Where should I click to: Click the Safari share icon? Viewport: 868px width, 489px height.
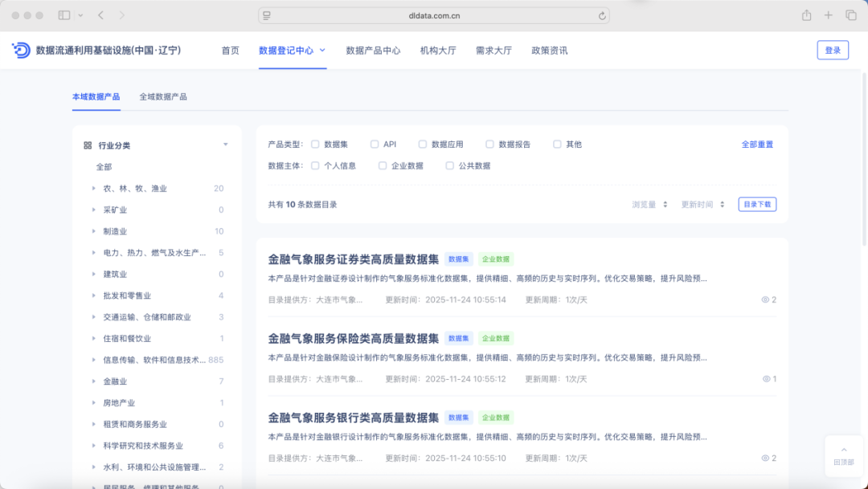[806, 15]
